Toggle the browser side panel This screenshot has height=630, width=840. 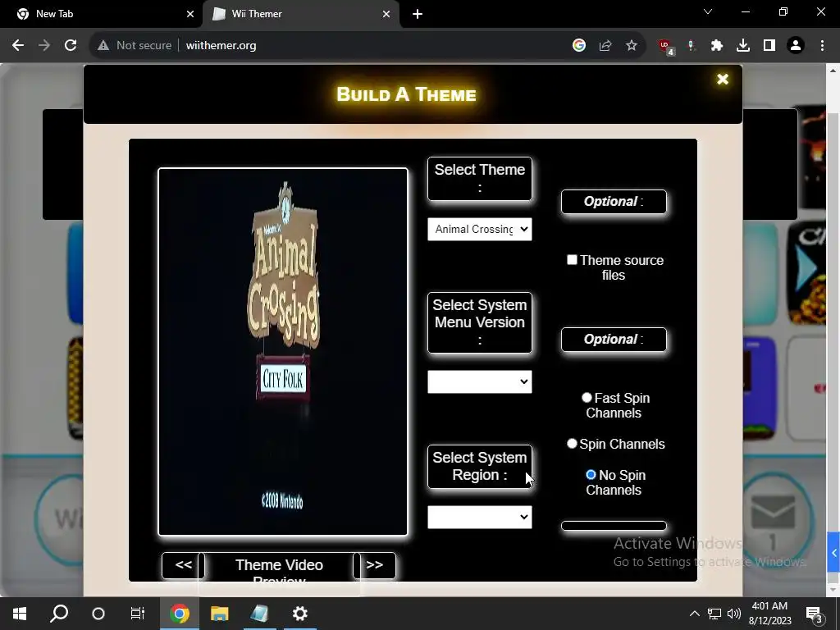click(x=769, y=46)
